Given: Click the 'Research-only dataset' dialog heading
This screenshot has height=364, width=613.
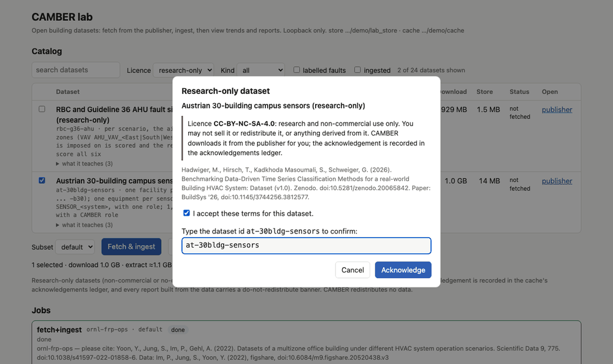Looking at the screenshot, I should coord(226,91).
